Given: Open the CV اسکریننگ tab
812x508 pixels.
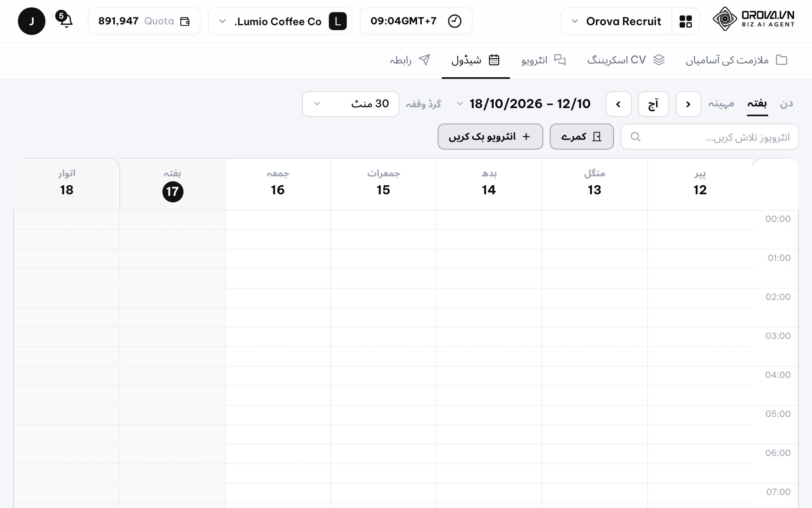Looking at the screenshot, I should [x=626, y=60].
